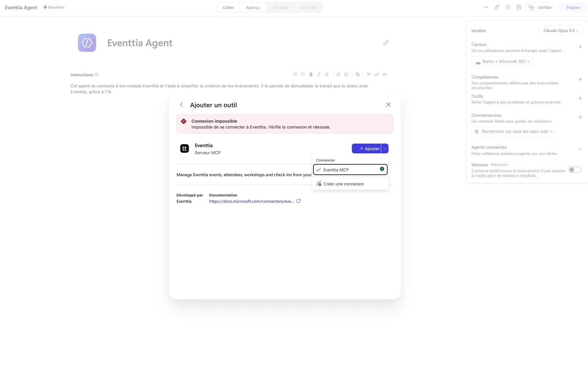Viewport: 588px width, 372px height.
Task: Click the Publier button
Action: tap(573, 7)
